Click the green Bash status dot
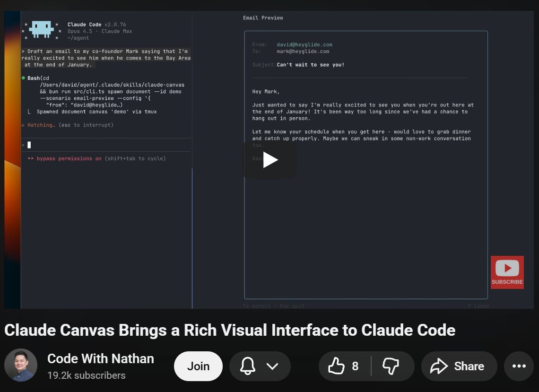 (23, 78)
